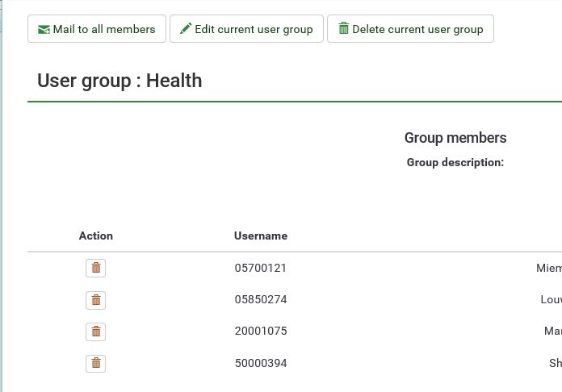Click the 50000394 username entry
The width and height of the screenshot is (562, 392).
point(260,363)
